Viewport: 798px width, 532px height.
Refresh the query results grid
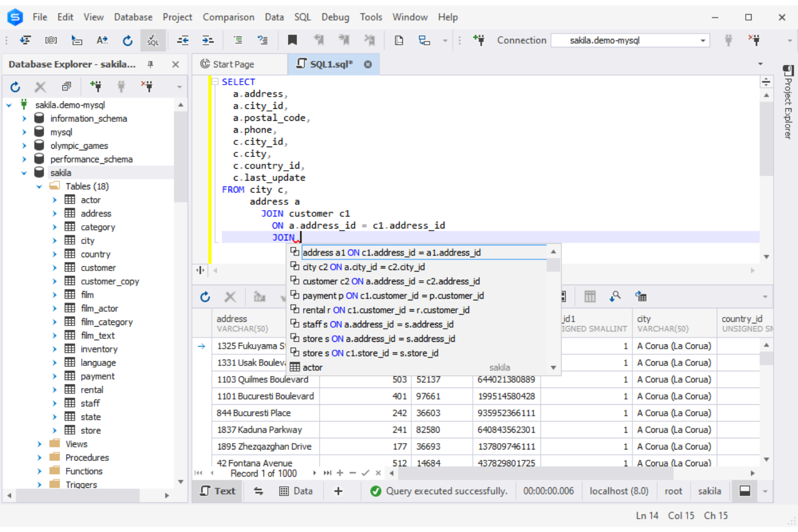coord(205,296)
